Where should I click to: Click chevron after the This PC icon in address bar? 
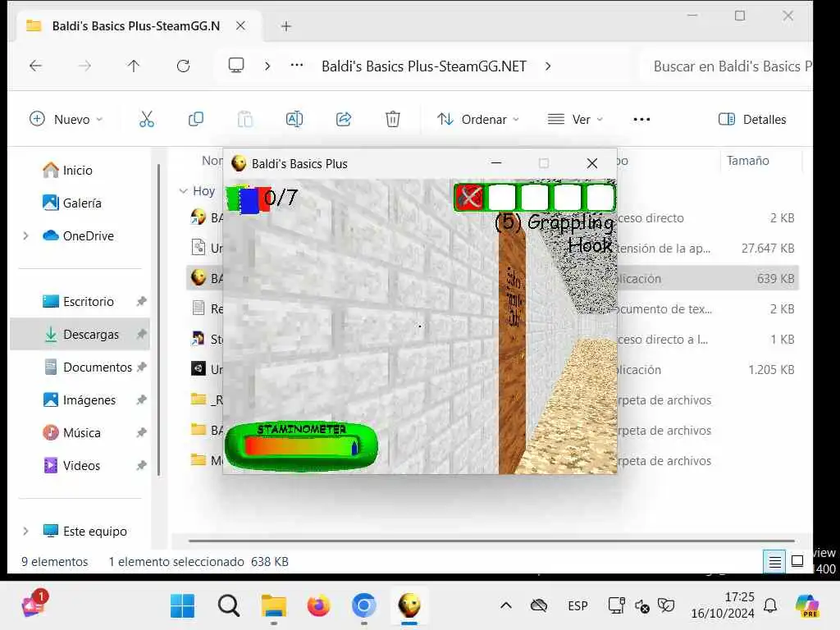(267, 66)
